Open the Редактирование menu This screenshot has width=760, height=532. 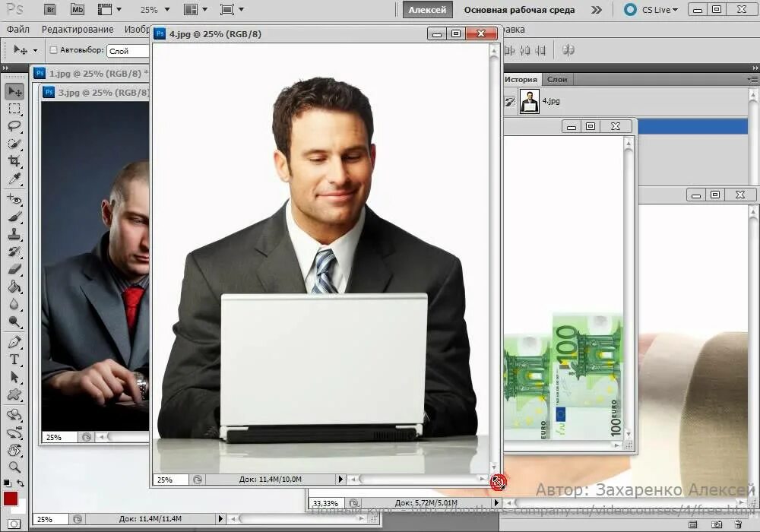click(x=78, y=30)
